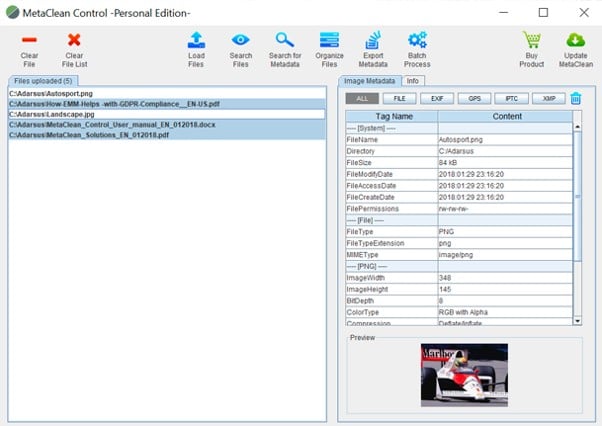Viewport: 602px width, 426px height.
Task: Click the Clear File List icon
Action: pyautogui.click(x=73, y=40)
